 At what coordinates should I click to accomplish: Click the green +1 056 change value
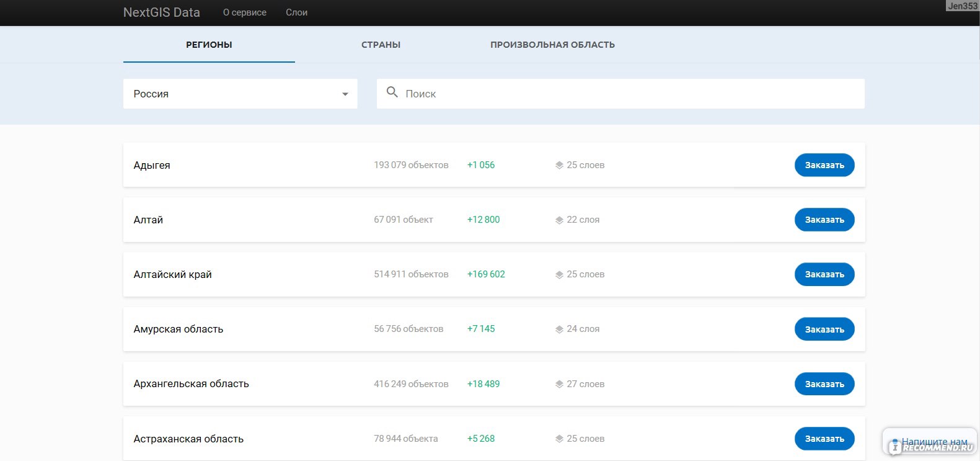click(481, 165)
